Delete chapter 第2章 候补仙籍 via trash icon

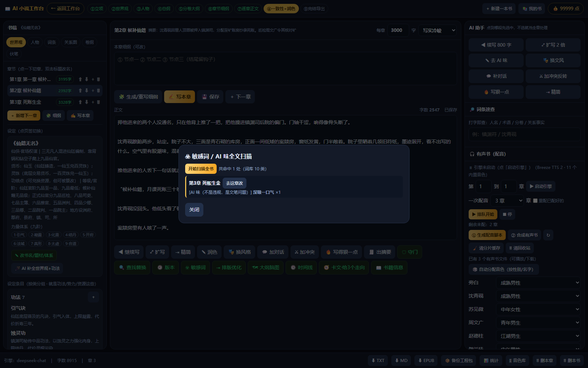click(x=98, y=90)
